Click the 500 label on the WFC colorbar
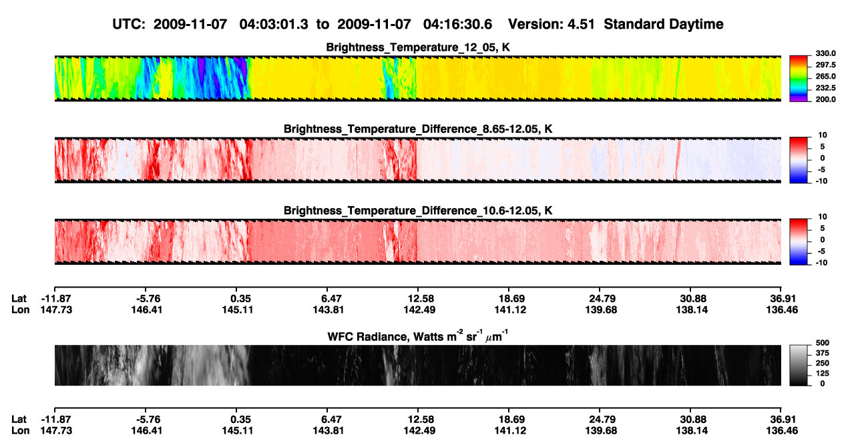 (x=823, y=342)
